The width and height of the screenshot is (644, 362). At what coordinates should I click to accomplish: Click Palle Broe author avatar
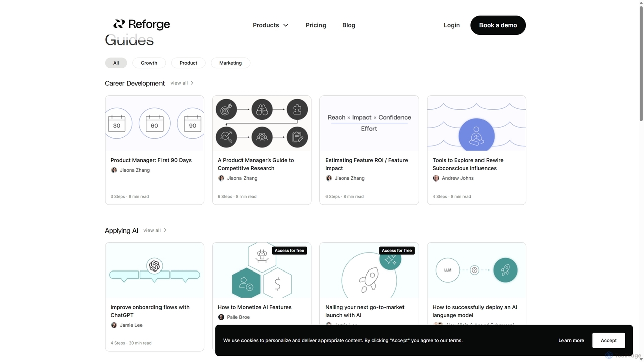click(221, 317)
